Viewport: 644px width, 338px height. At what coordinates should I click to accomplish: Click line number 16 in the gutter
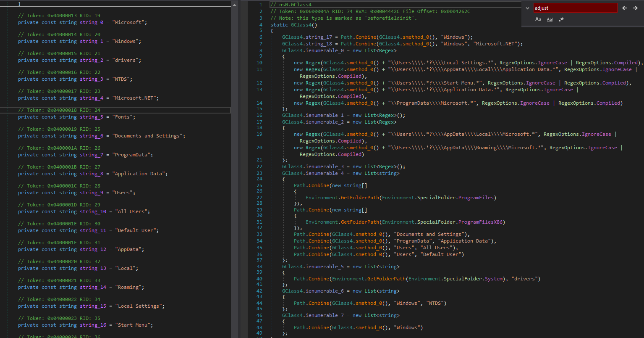tap(259, 115)
